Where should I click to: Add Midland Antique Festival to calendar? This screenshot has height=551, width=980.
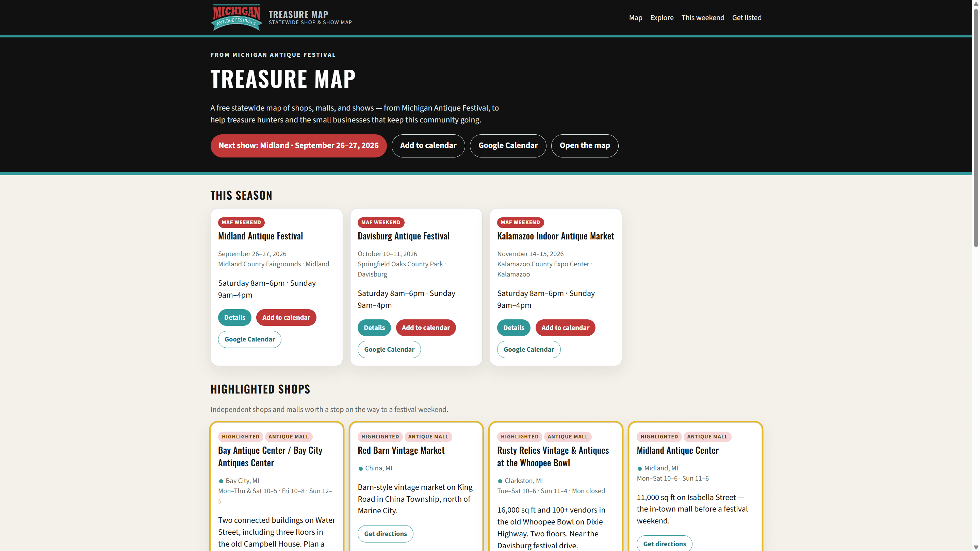click(x=286, y=318)
